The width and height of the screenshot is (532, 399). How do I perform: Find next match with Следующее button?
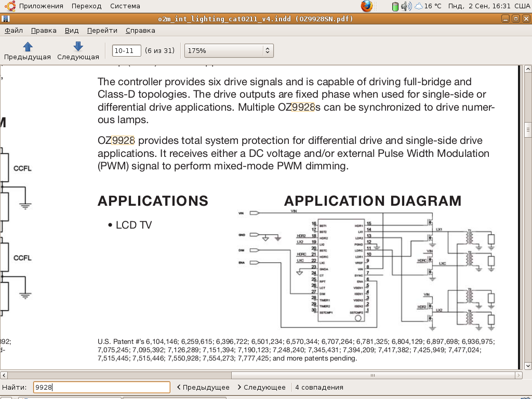(x=261, y=387)
